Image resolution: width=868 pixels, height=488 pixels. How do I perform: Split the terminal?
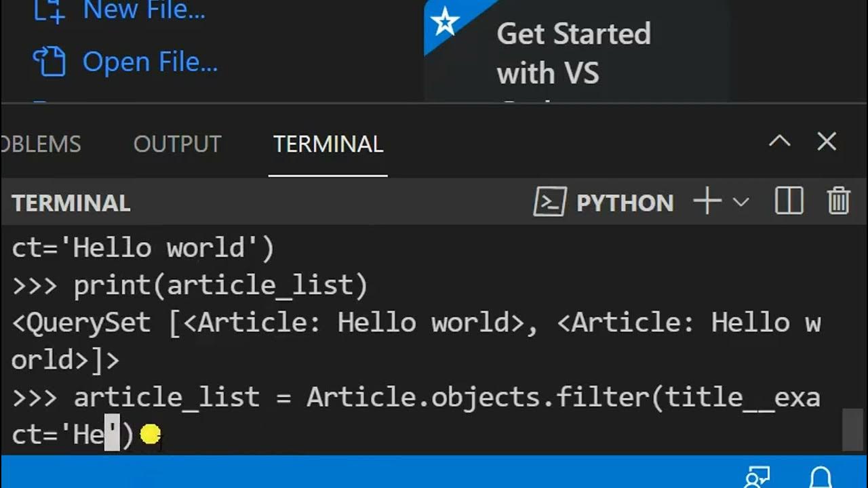[789, 202]
